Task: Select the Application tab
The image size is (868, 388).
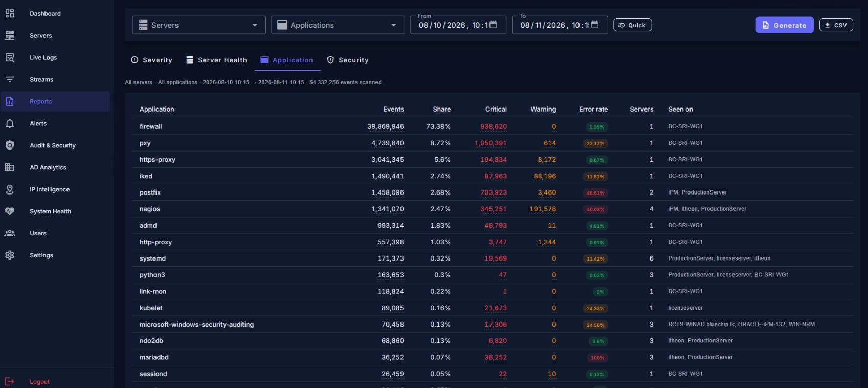Action: 287,60
